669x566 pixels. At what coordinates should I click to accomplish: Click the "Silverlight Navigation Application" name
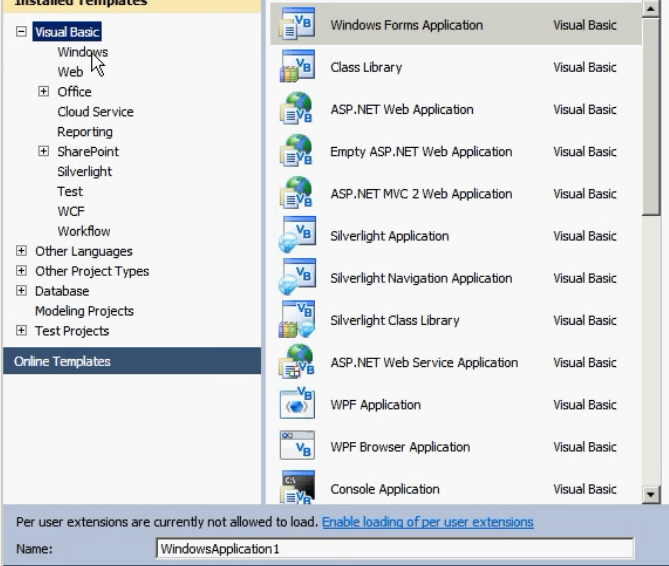(421, 279)
